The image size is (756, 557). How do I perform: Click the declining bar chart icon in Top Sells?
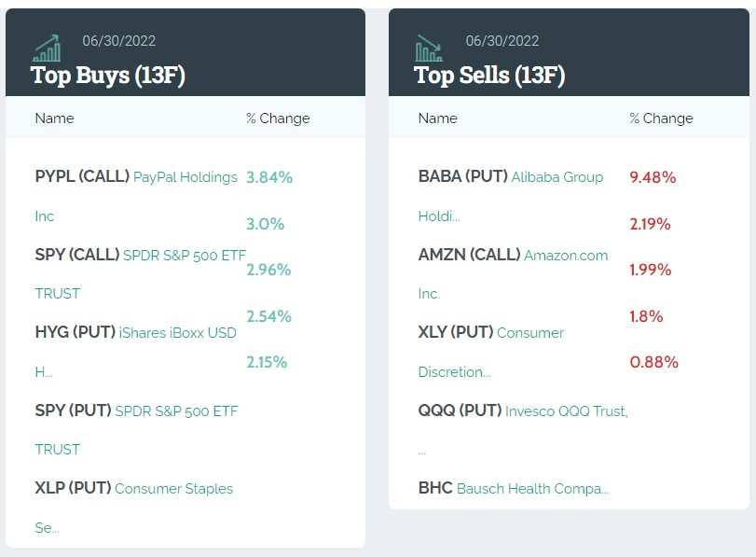[429, 49]
